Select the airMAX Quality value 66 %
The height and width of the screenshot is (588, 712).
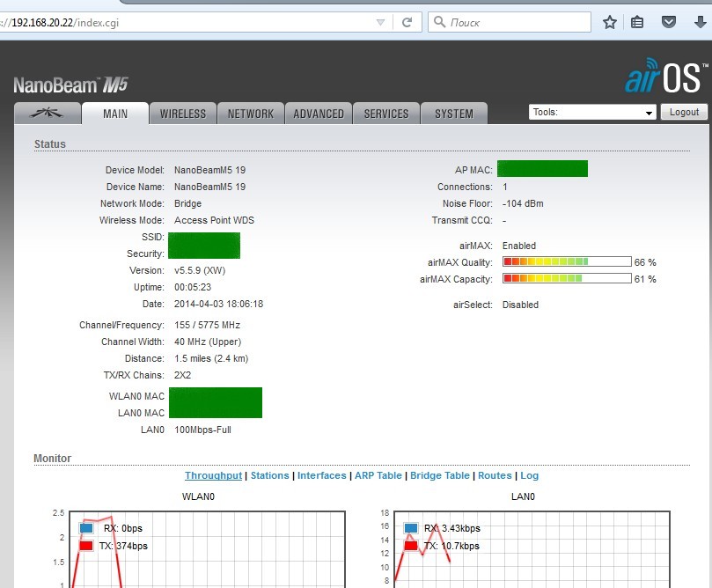click(645, 262)
